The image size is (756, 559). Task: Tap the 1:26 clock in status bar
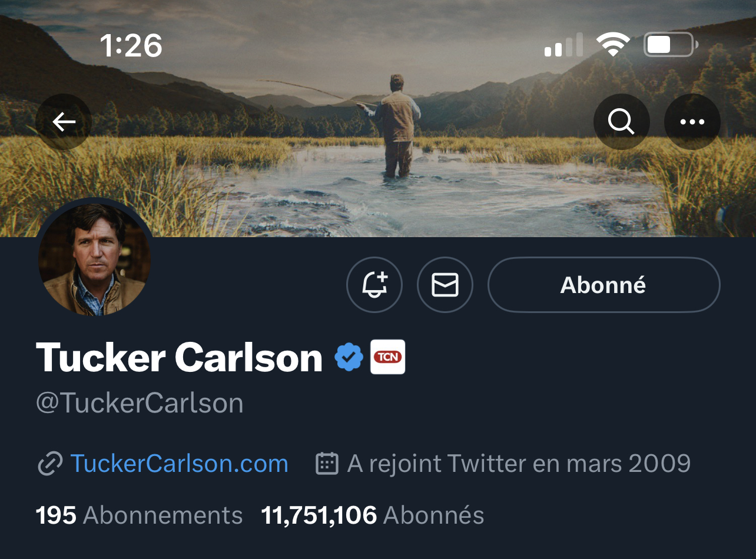(x=131, y=45)
